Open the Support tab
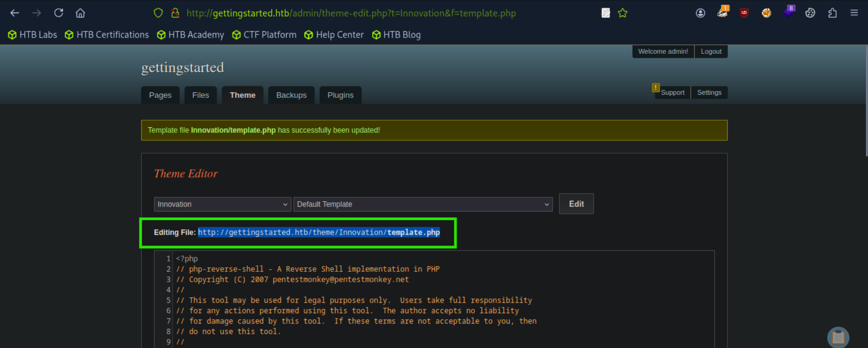 [x=672, y=92]
